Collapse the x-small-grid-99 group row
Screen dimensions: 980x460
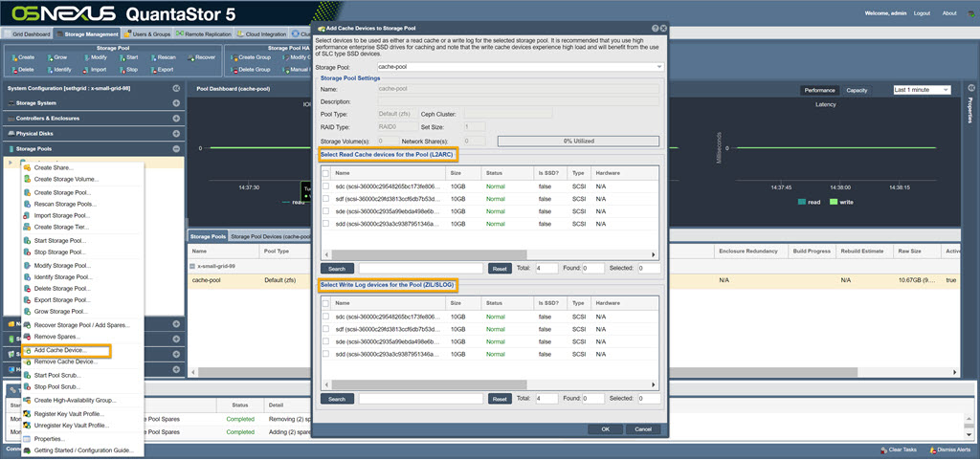(x=193, y=266)
